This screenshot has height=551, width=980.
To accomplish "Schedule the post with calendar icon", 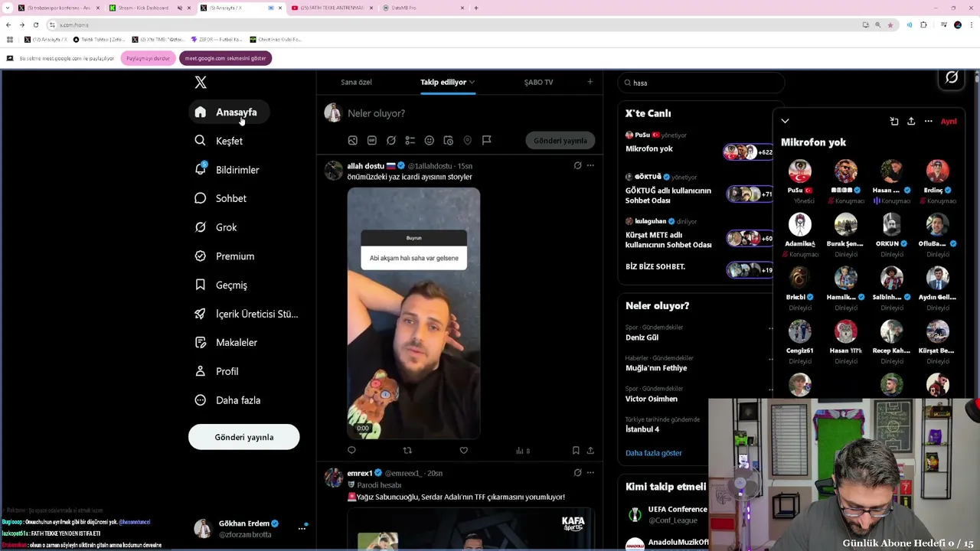I will 449,141.
